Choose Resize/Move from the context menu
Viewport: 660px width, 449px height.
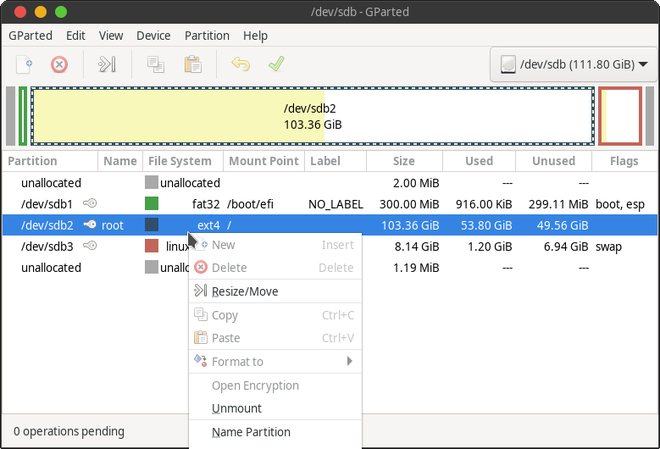[x=275, y=291]
